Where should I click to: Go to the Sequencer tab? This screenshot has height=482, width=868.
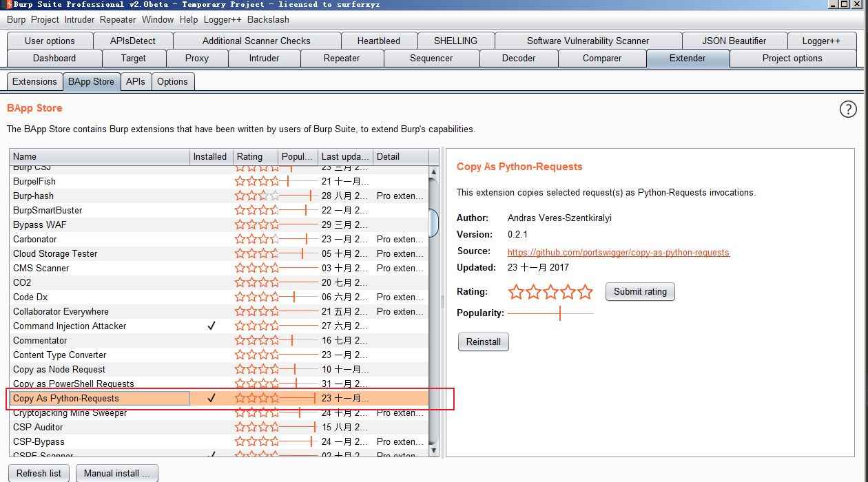click(431, 59)
